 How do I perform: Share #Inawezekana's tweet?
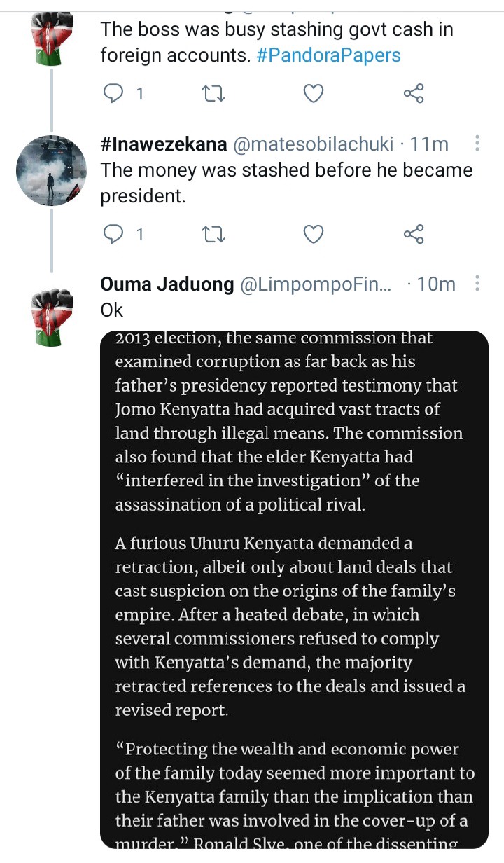pos(414,234)
